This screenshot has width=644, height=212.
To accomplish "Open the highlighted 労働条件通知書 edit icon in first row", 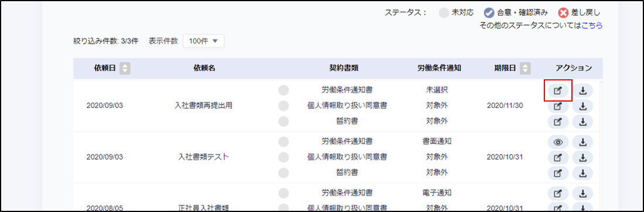I will [x=558, y=90].
